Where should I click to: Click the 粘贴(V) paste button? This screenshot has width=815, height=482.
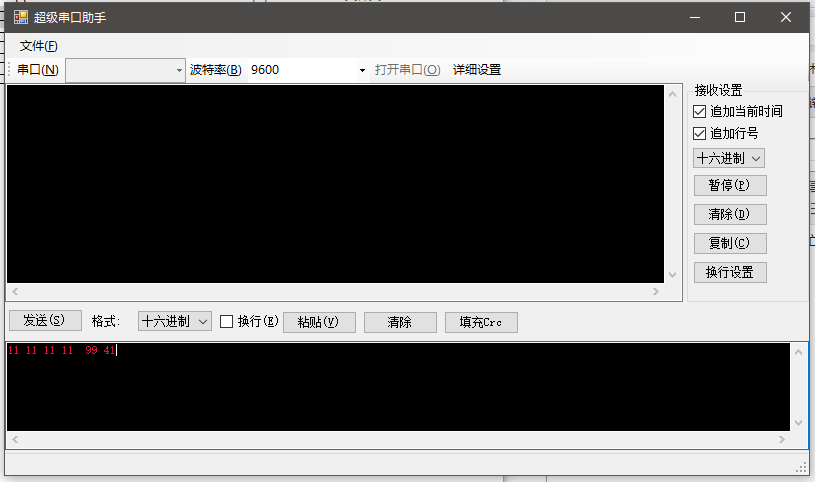coord(319,322)
